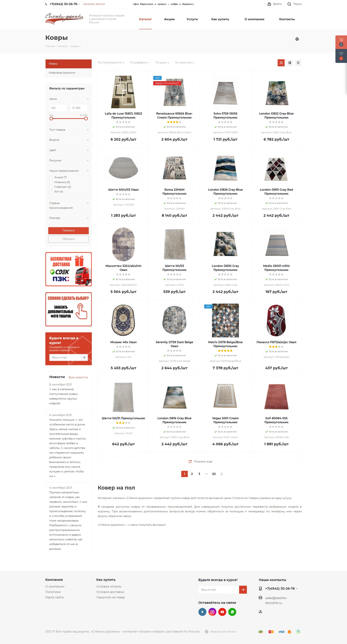Open the Instagram social icon
This screenshot has height=644, width=347.
click(212, 612)
